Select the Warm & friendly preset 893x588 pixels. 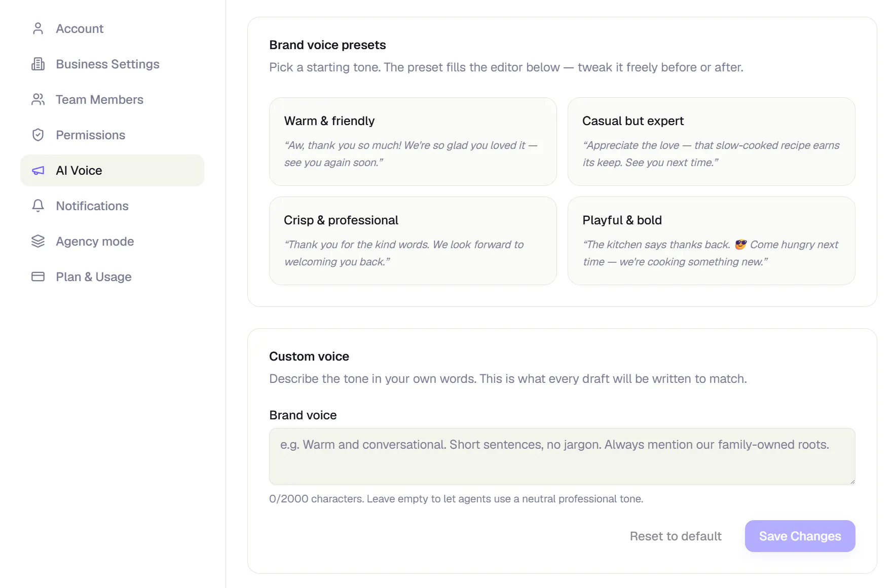(x=413, y=141)
